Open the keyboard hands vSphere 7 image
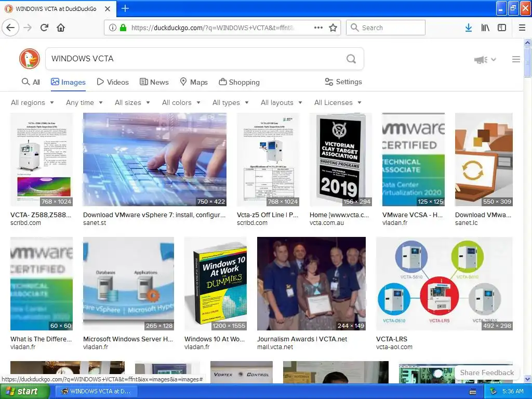This screenshot has width=532, height=399. (x=155, y=159)
